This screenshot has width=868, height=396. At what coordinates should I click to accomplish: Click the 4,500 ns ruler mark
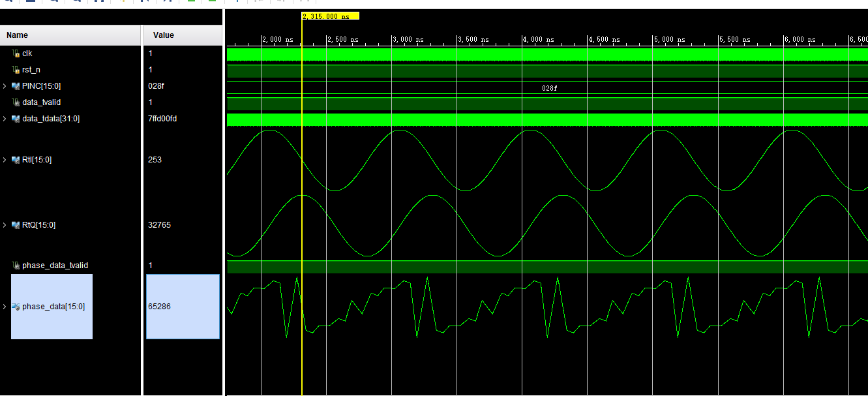(x=604, y=39)
